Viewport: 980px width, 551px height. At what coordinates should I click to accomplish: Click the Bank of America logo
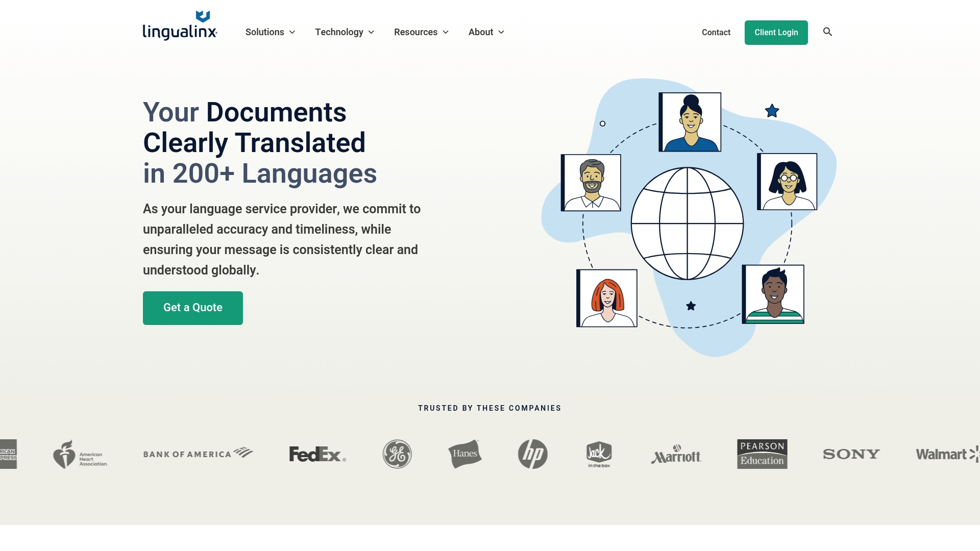tap(198, 454)
